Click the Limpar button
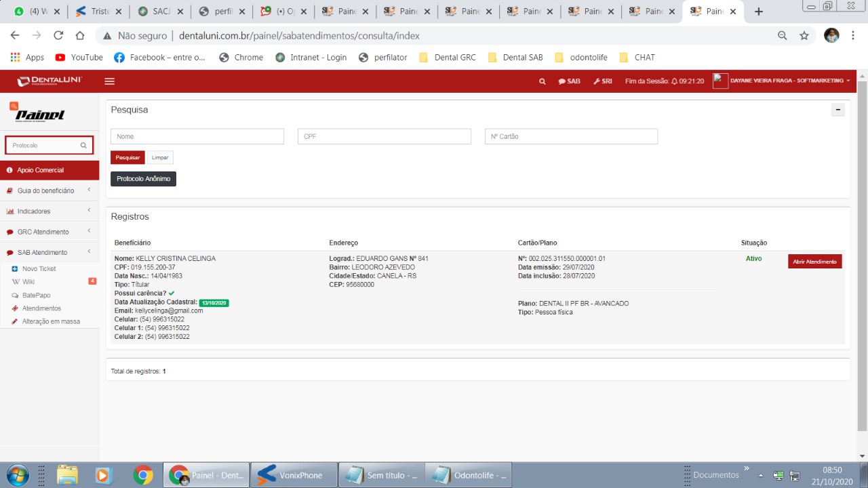Viewport: 868px width, 488px height. tap(160, 157)
